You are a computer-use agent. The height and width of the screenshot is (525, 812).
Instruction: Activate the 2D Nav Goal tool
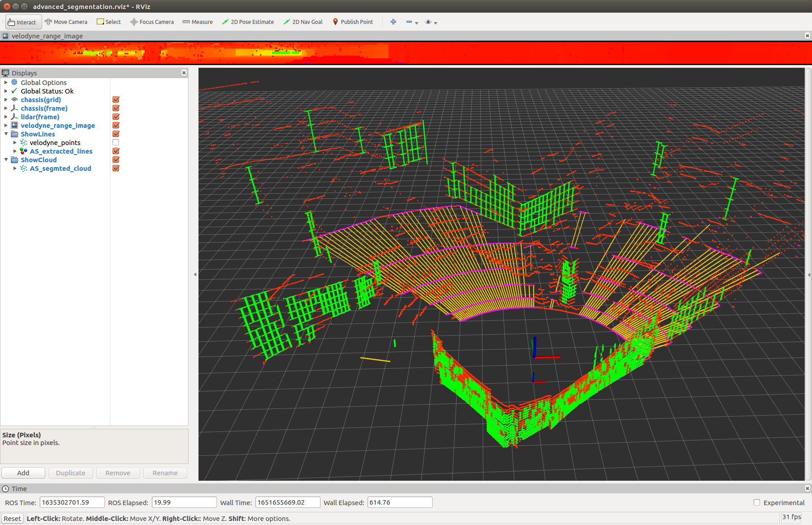(303, 22)
